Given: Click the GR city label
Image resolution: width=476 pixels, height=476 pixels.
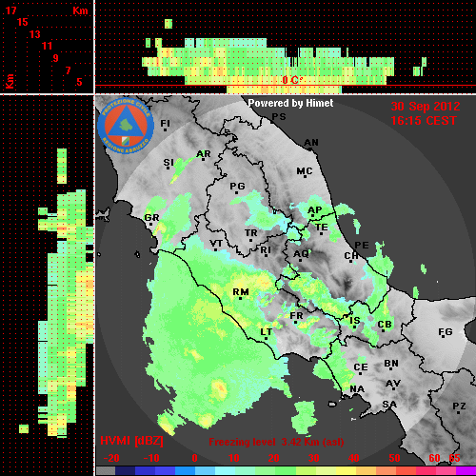Looking at the screenshot, I should click(151, 218).
